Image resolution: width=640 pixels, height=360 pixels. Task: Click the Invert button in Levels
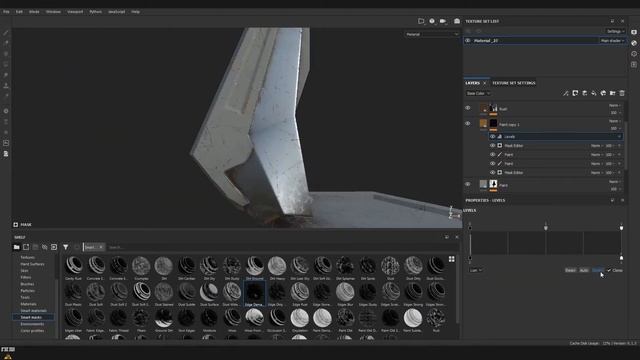click(598, 270)
